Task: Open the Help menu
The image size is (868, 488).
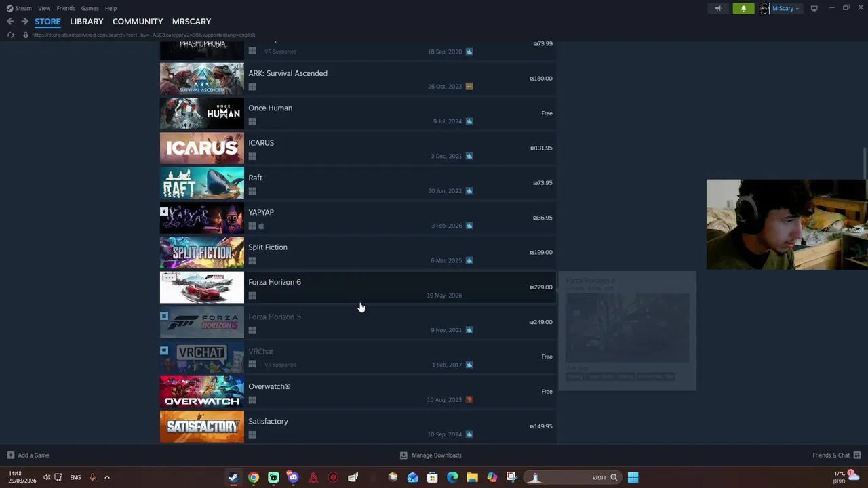Action: (x=111, y=8)
